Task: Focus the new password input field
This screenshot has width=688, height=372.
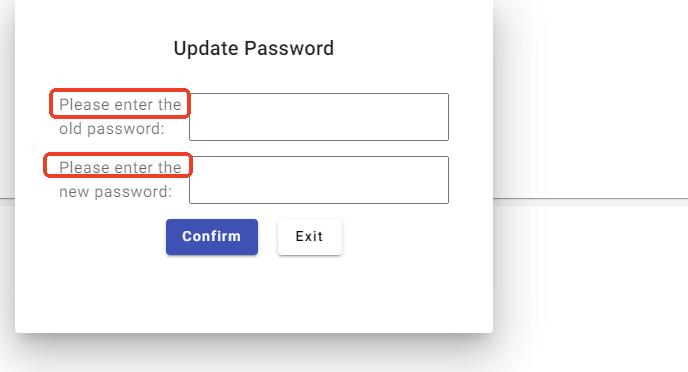Action: tap(319, 180)
